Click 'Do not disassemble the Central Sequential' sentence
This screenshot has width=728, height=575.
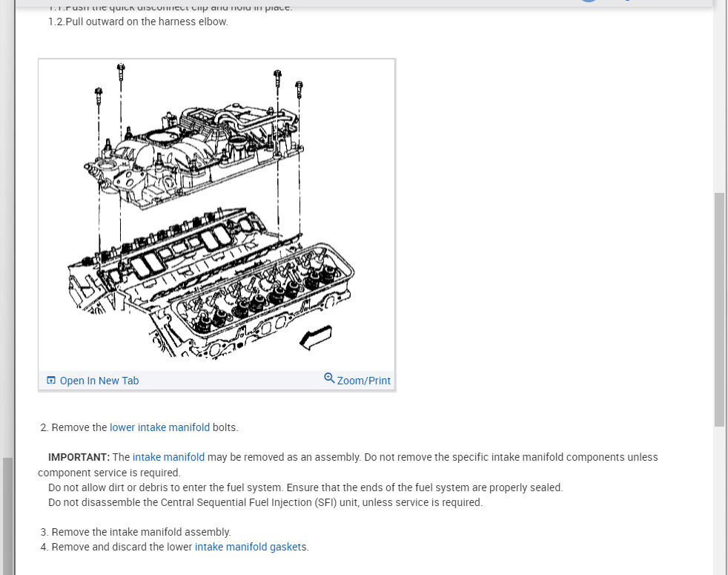(265, 502)
